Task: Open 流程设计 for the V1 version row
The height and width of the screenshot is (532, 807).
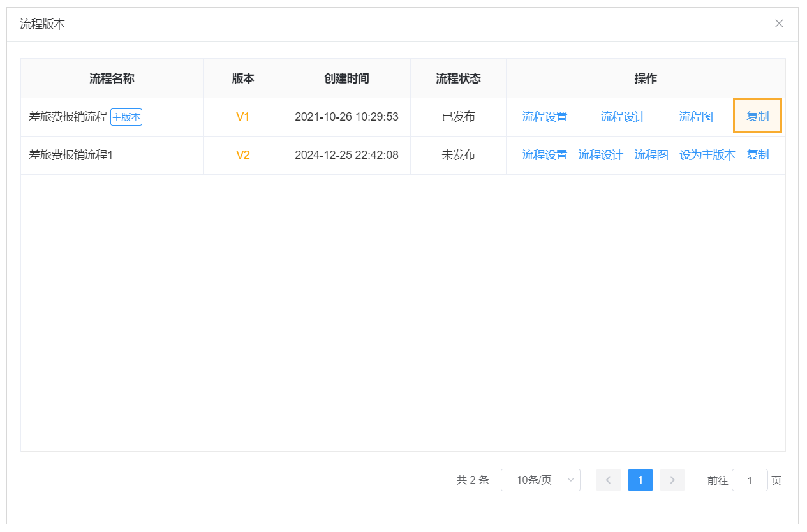Action: pos(623,116)
